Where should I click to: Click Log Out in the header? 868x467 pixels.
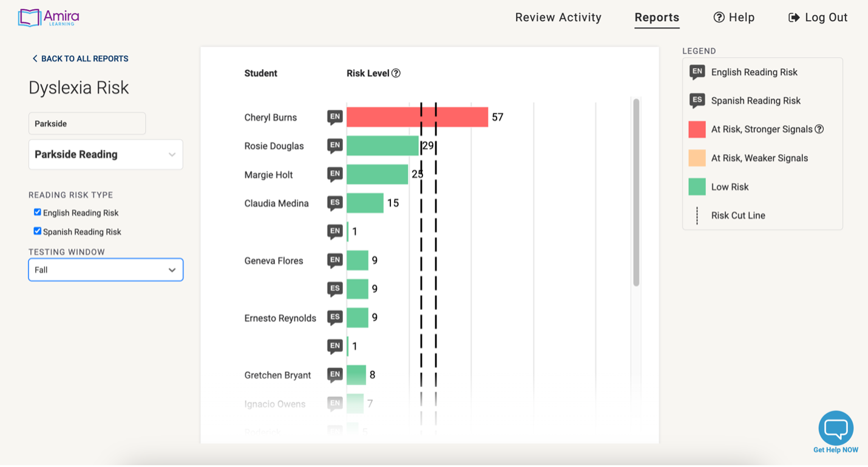(x=818, y=18)
